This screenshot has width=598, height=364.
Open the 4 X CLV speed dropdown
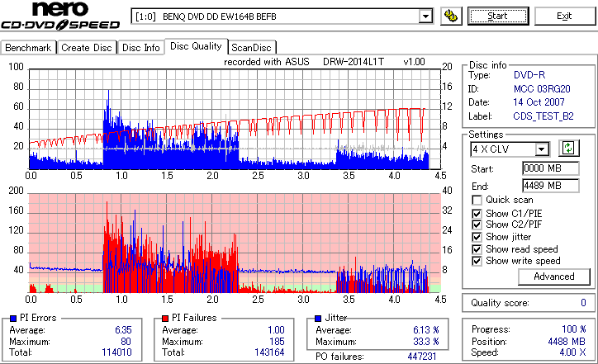click(x=541, y=149)
